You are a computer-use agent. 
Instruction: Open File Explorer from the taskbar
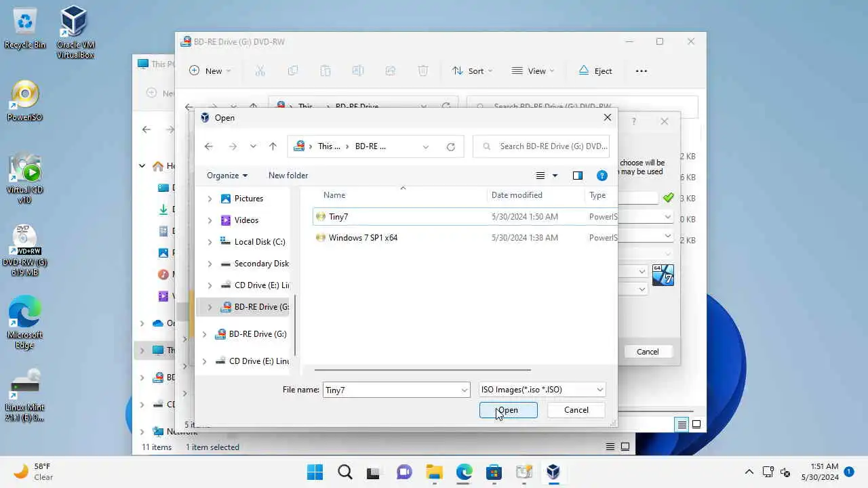(434, 472)
